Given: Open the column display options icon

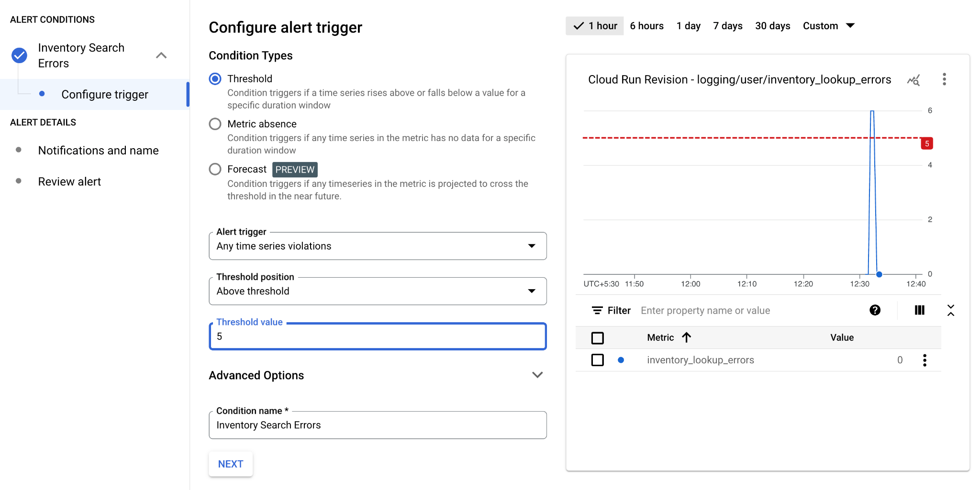Looking at the screenshot, I should pos(919,310).
